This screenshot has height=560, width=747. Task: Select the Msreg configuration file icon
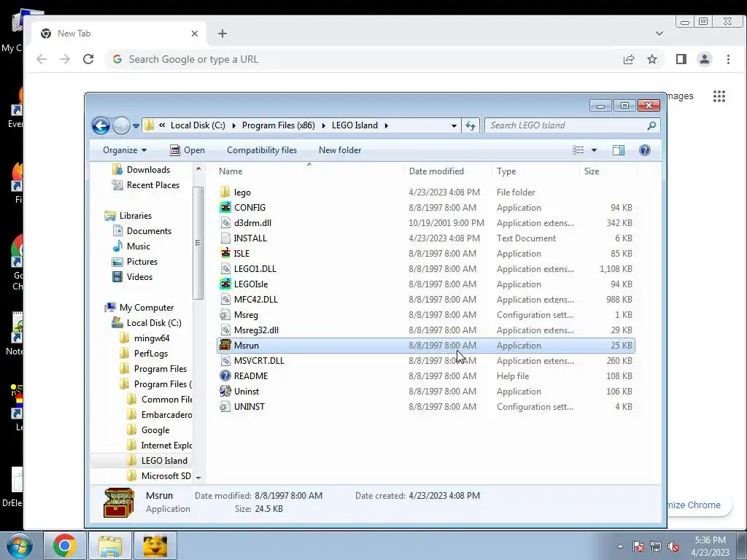(225, 315)
